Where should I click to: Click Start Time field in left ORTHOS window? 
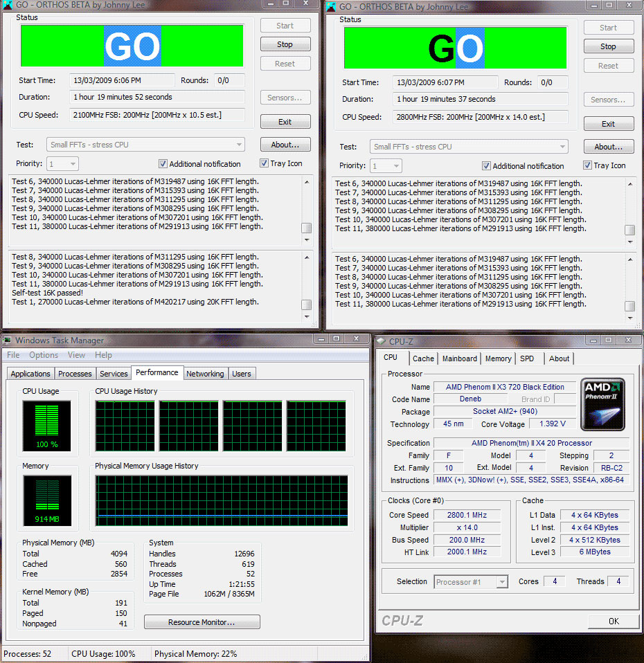tap(124, 80)
